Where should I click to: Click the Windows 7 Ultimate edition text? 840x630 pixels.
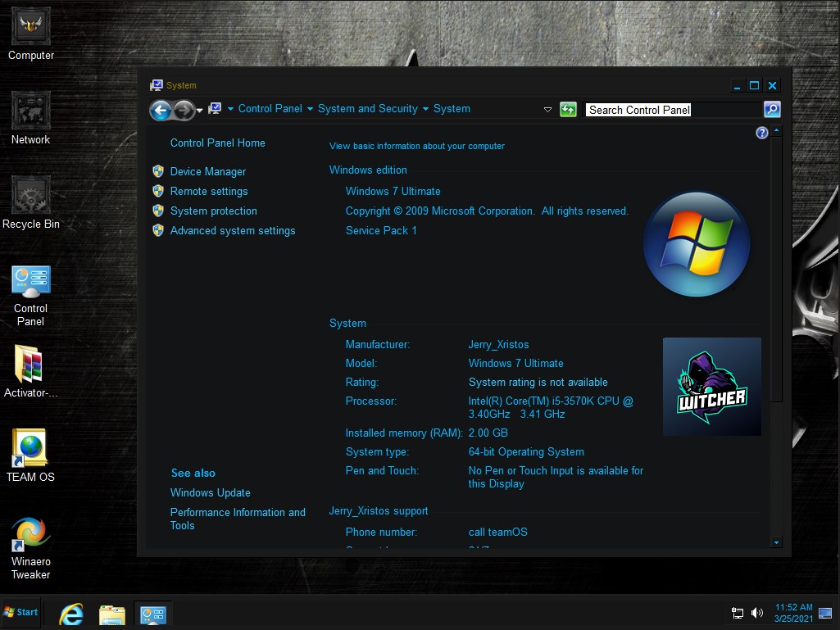pyautogui.click(x=393, y=191)
